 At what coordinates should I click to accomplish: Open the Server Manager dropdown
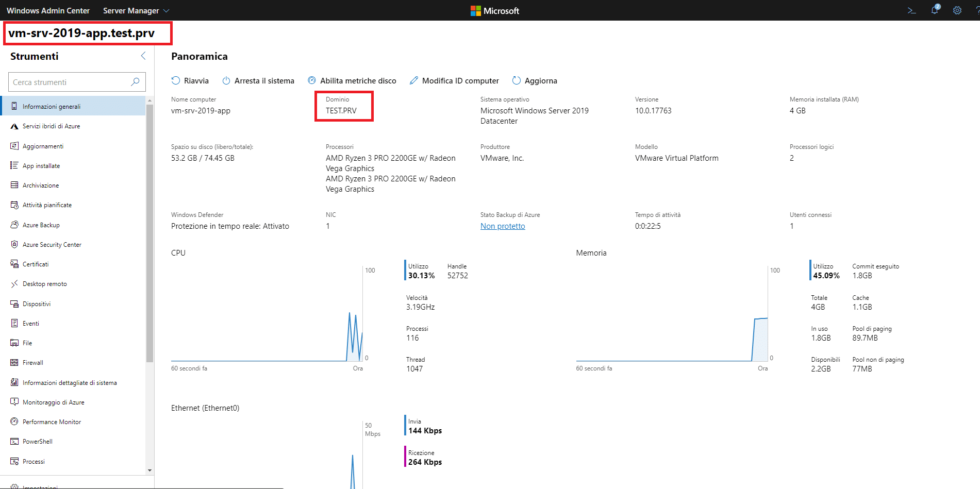click(136, 10)
